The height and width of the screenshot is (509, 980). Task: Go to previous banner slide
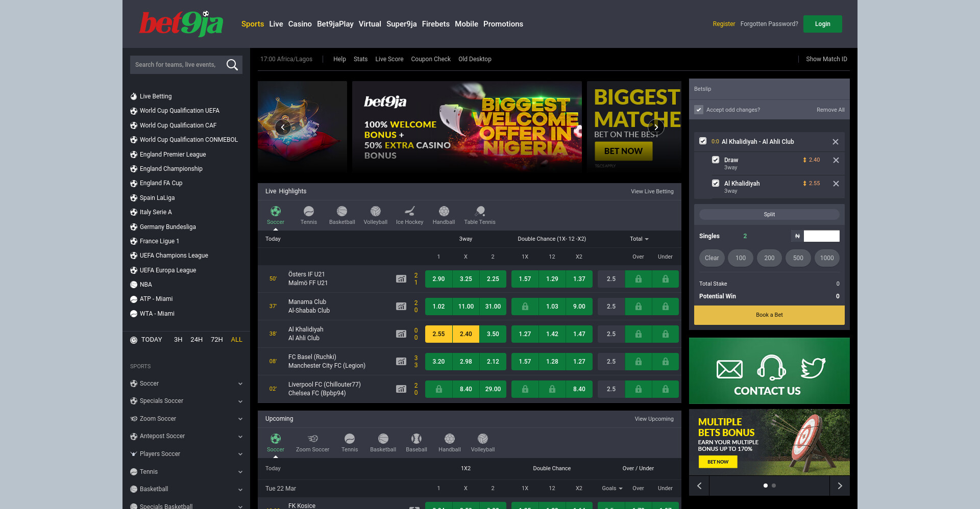pyautogui.click(x=283, y=127)
